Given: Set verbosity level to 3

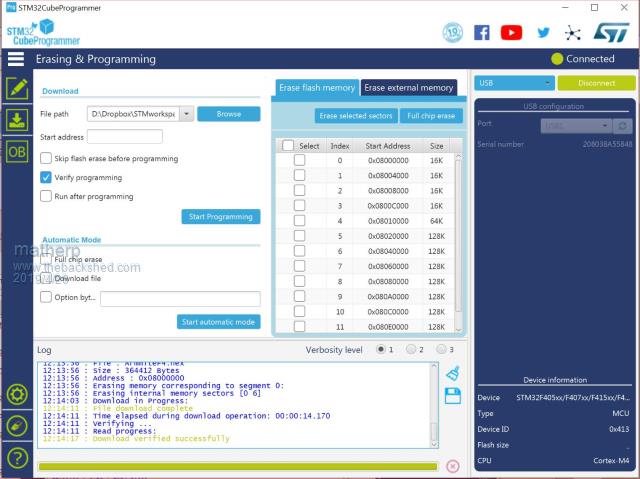Looking at the screenshot, I should (442, 349).
